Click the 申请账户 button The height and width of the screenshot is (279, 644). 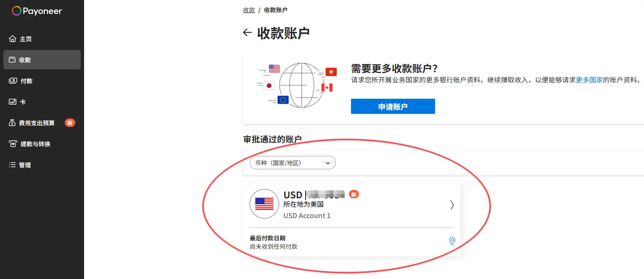click(x=393, y=106)
